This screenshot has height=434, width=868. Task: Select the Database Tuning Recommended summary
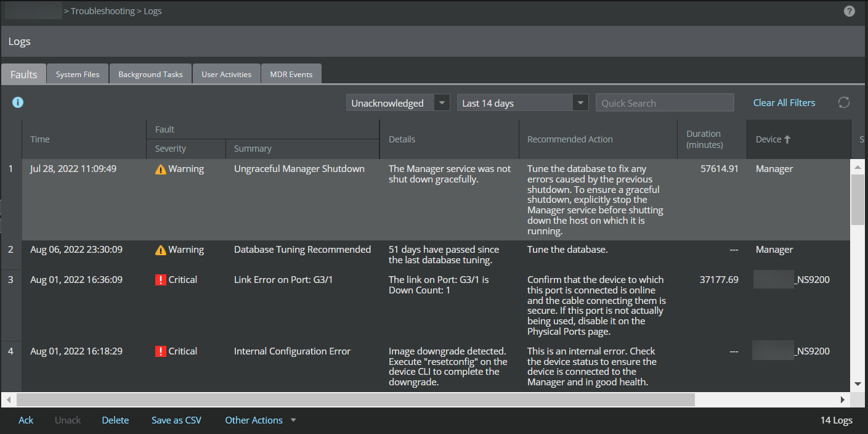[302, 250]
